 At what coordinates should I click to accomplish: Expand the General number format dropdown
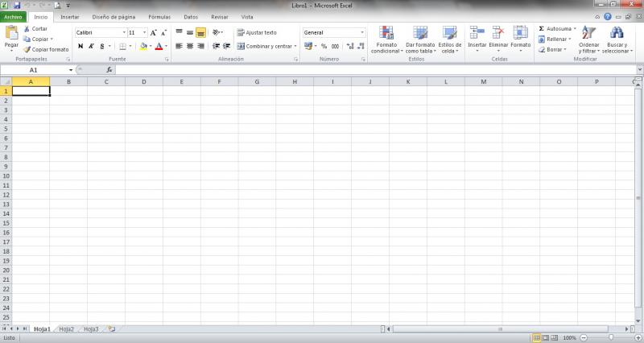point(362,32)
